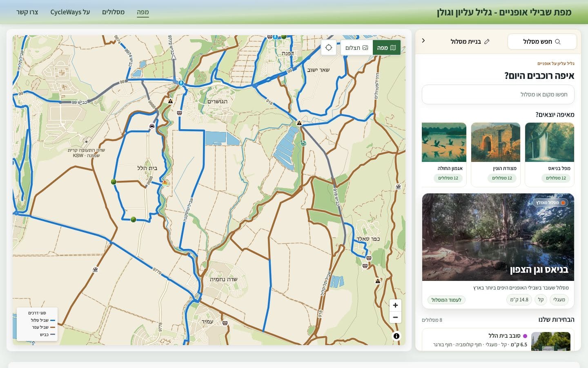Viewport: 588px width, 368px height.
Task: Zoom out using the minus button
Action: click(395, 317)
